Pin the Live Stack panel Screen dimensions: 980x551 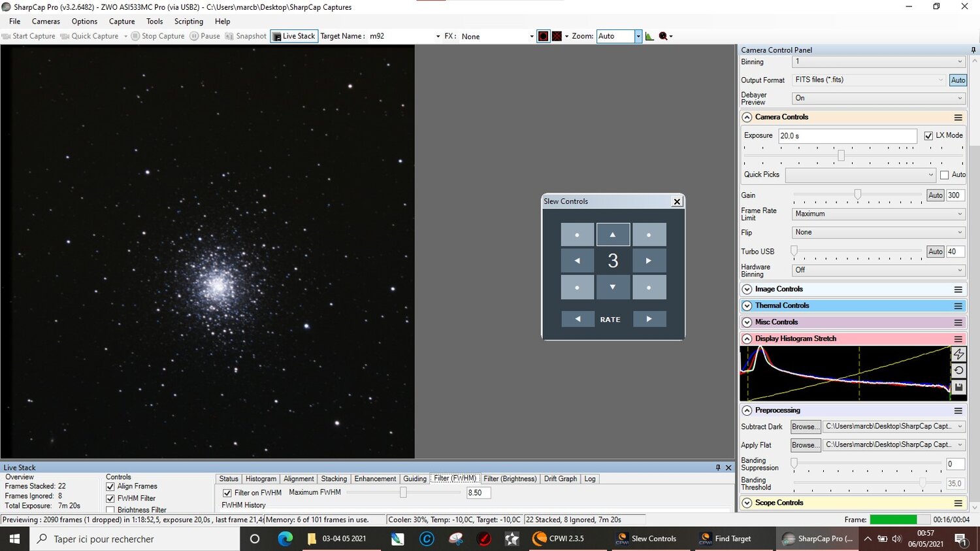point(718,467)
